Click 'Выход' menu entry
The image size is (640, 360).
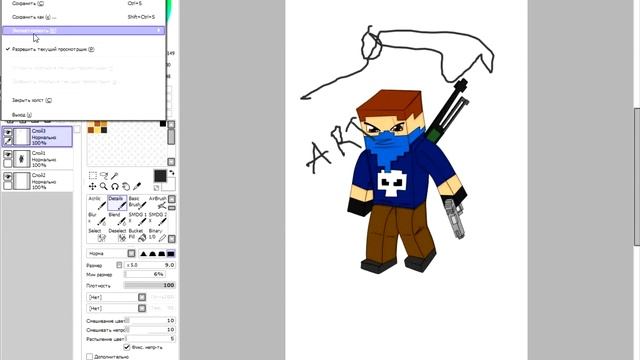(x=84, y=115)
